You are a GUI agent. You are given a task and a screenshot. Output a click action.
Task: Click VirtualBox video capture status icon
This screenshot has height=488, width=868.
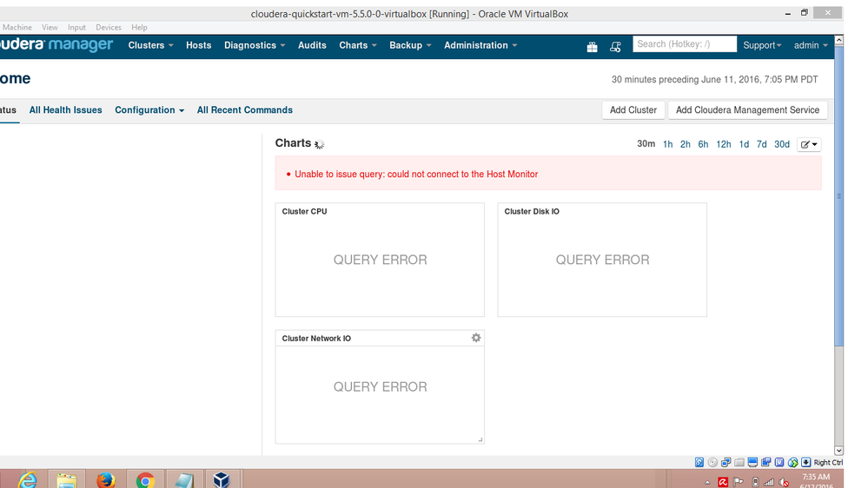pyautogui.click(x=766, y=462)
